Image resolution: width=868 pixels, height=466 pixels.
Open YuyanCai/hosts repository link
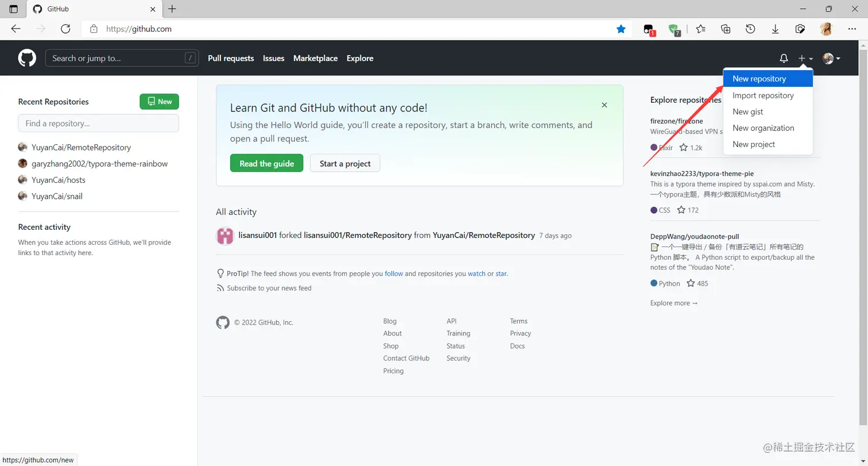58,180
